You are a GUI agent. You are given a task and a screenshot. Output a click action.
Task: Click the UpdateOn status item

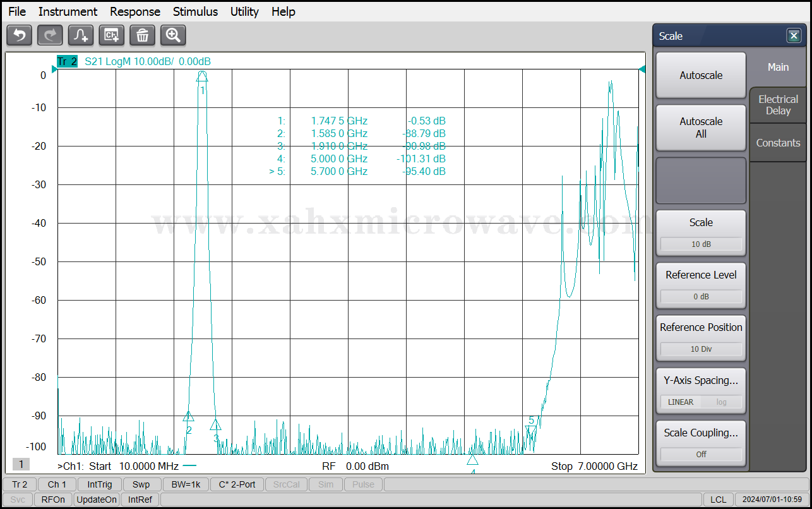(x=97, y=500)
